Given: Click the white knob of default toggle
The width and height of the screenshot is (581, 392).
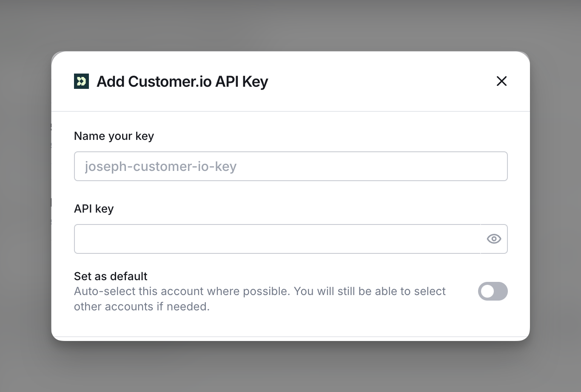Looking at the screenshot, I should point(487,291).
